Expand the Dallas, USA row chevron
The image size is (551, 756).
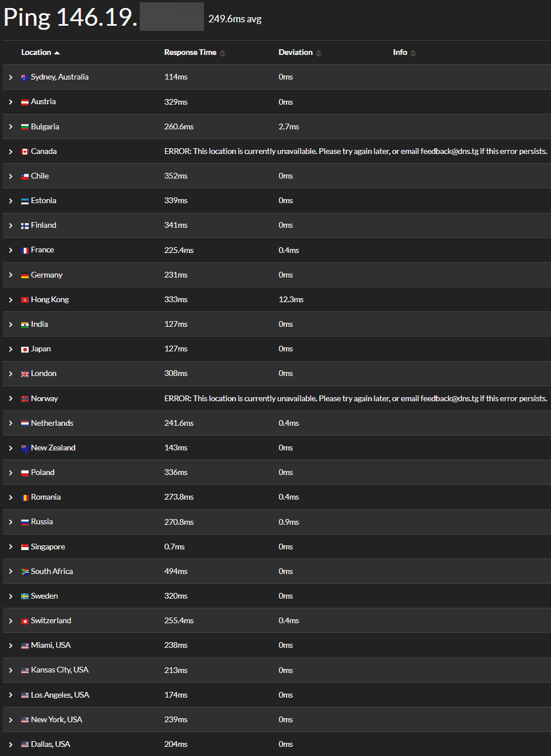click(10, 745)
